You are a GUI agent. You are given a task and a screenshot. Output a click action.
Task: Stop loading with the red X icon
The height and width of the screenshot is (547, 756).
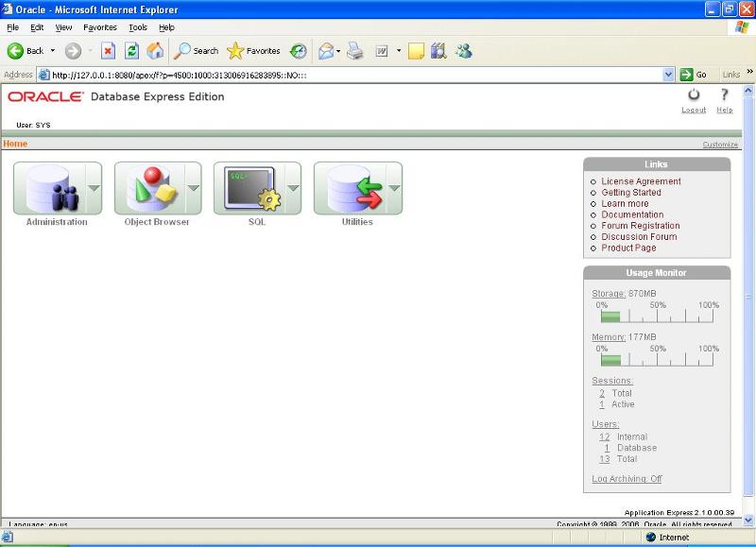108,51
